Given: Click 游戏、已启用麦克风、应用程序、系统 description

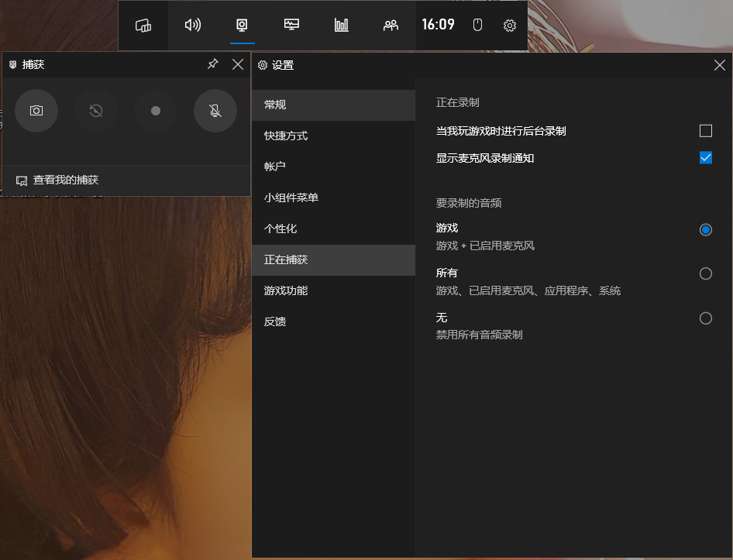Looking at the screenshot, I should point(528,290).
